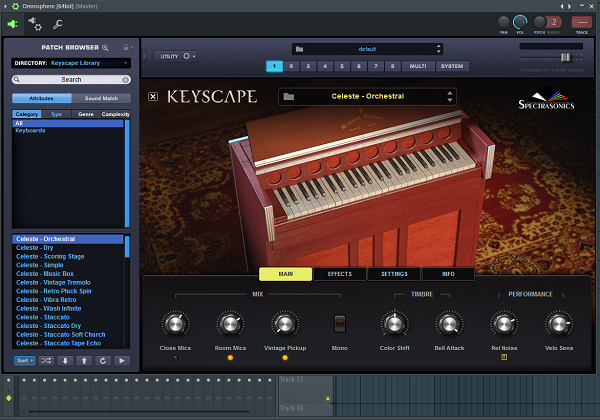Toggle Vintage Pickup enable LED
Image resolution: width=600 pixels, height=420 pixels.
pos(285,358)
